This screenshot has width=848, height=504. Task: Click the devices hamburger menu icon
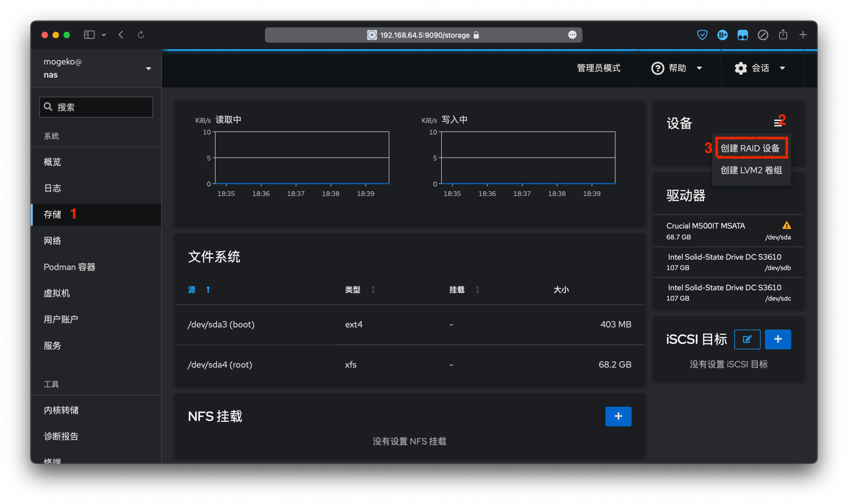tap(777, 123)
